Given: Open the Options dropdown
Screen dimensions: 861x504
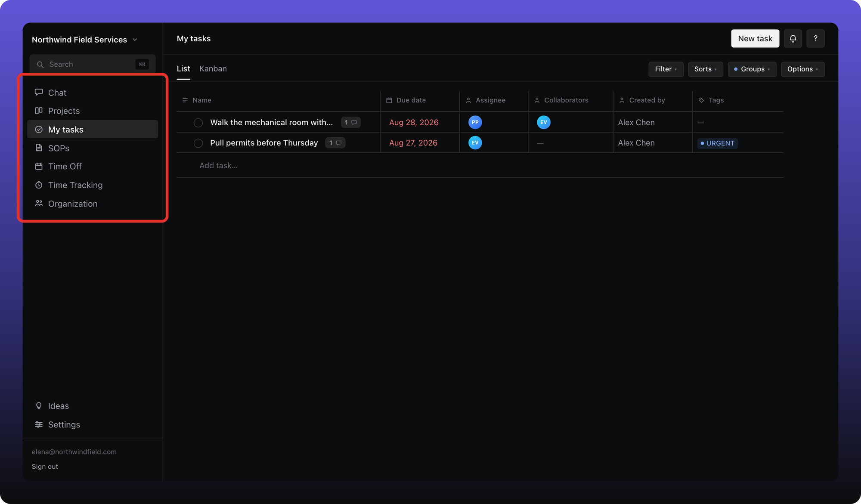Looking at the screenshot, I should pos(802,69).
